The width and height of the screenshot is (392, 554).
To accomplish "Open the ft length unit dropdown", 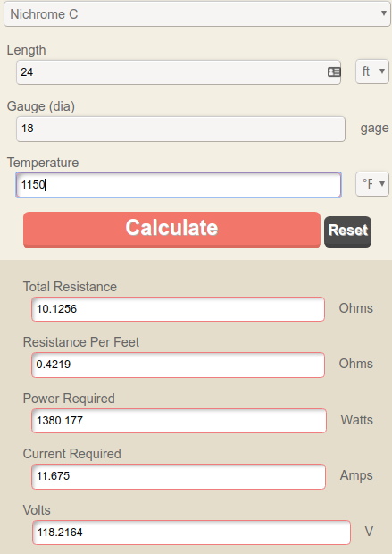I will point(371,71).
